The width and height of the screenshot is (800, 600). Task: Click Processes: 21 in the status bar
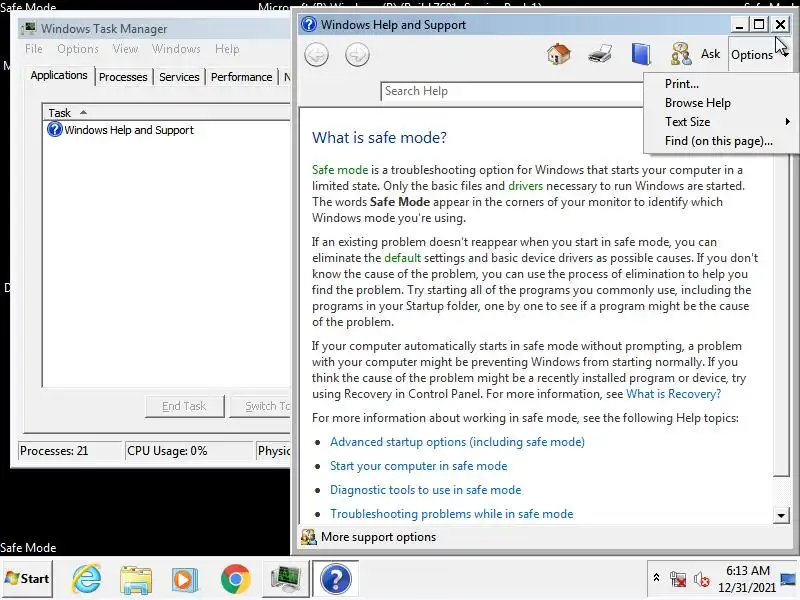click(x=70, y=451)
